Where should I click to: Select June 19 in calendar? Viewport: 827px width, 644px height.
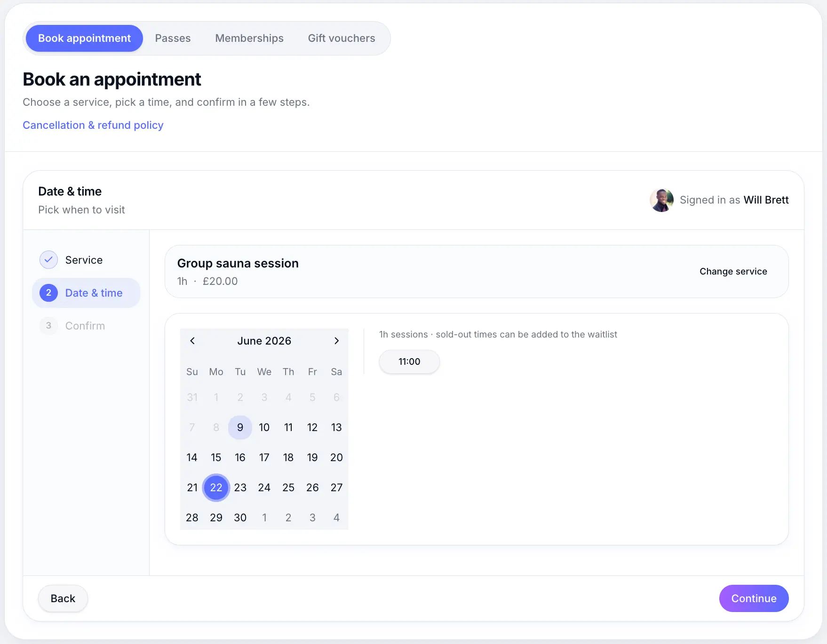[312, 457]
